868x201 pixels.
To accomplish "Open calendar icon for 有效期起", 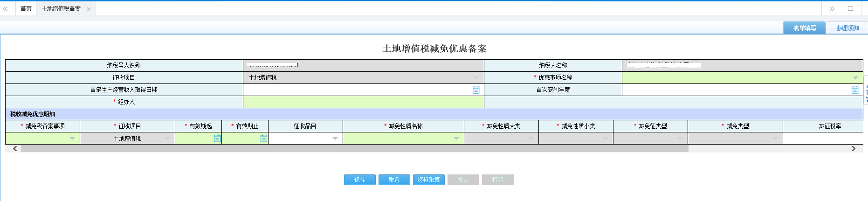I will 217,139.
